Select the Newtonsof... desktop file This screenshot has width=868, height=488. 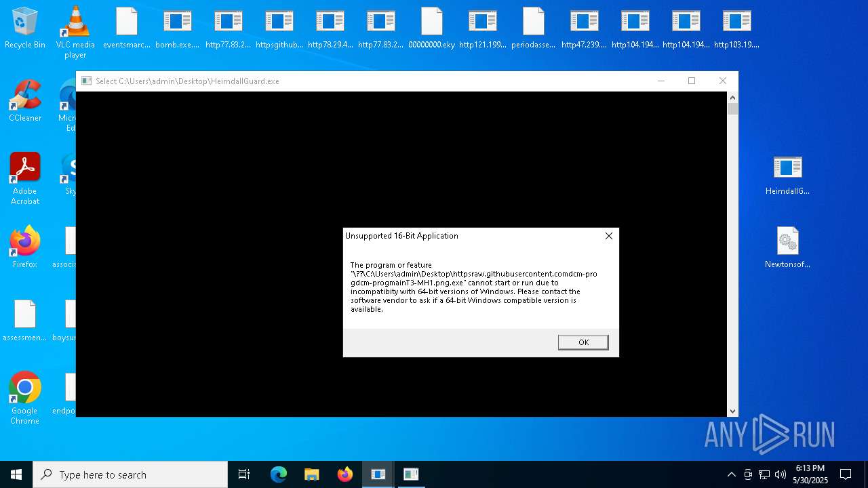click(788, 247)
